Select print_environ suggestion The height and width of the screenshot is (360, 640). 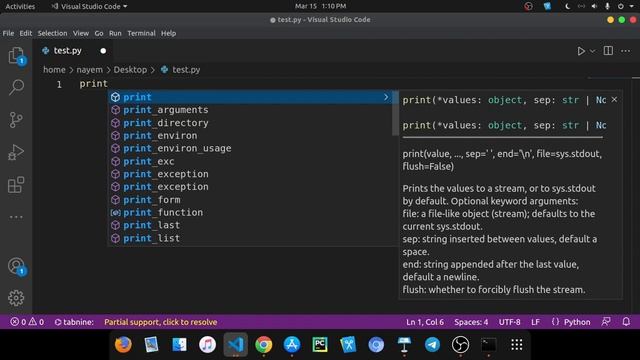click(251, 136)
